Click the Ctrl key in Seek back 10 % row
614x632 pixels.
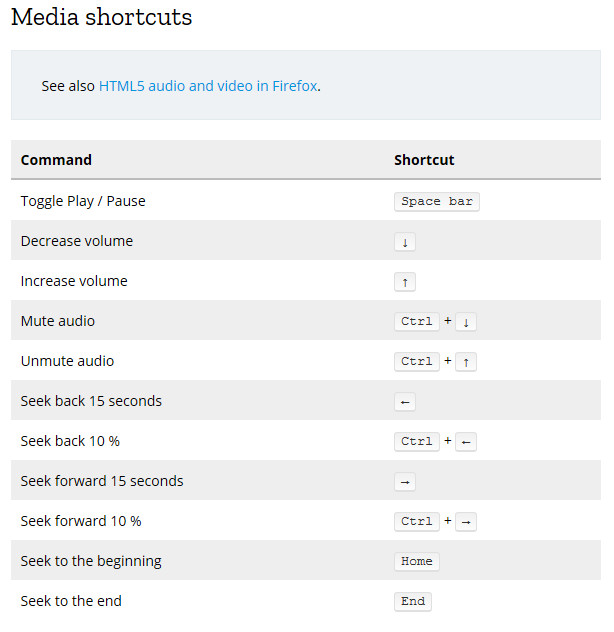416,442
